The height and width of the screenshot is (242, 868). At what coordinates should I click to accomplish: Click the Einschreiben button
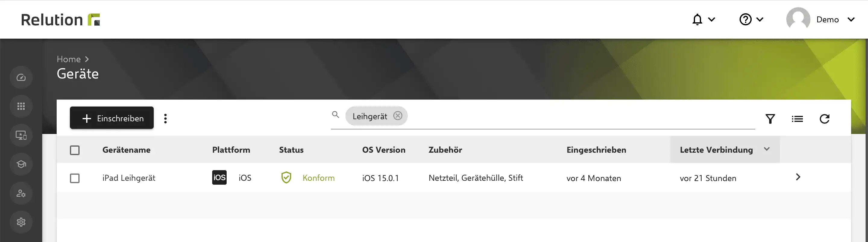(112, 118)
